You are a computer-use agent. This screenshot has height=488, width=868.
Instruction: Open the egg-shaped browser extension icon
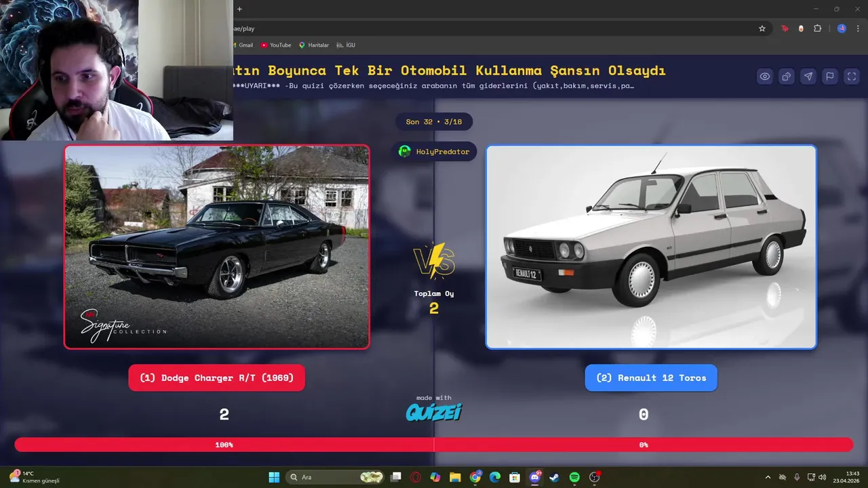(x=801, y=28)
